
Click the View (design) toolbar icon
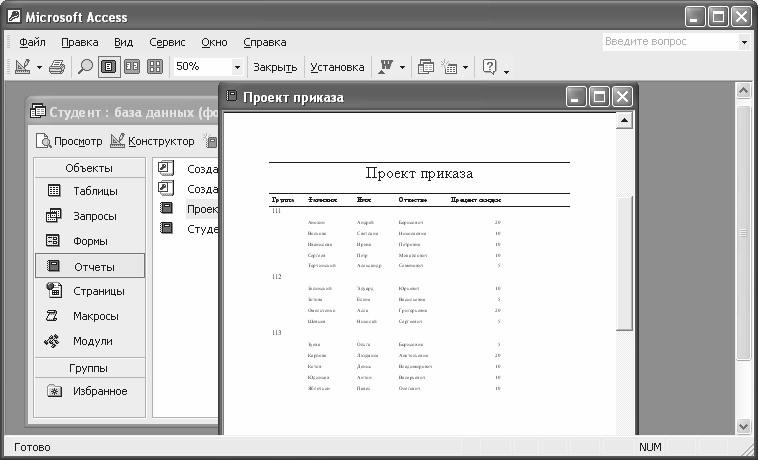[23, 67]
